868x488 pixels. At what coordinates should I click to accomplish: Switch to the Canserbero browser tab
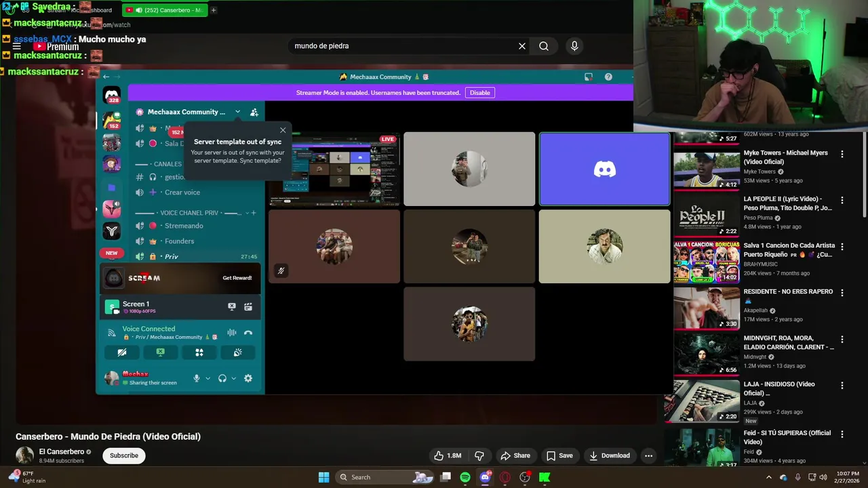[x=165, y=10]
